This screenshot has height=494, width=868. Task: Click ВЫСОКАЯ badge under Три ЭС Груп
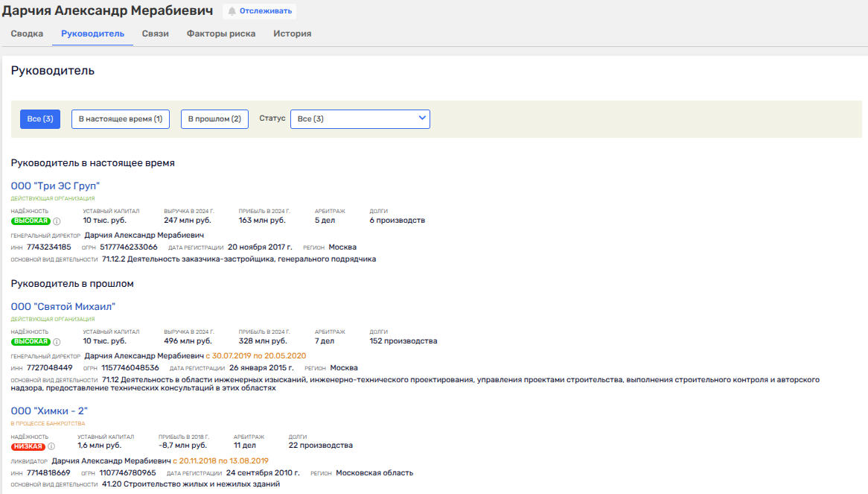click(x=31, y=221)
